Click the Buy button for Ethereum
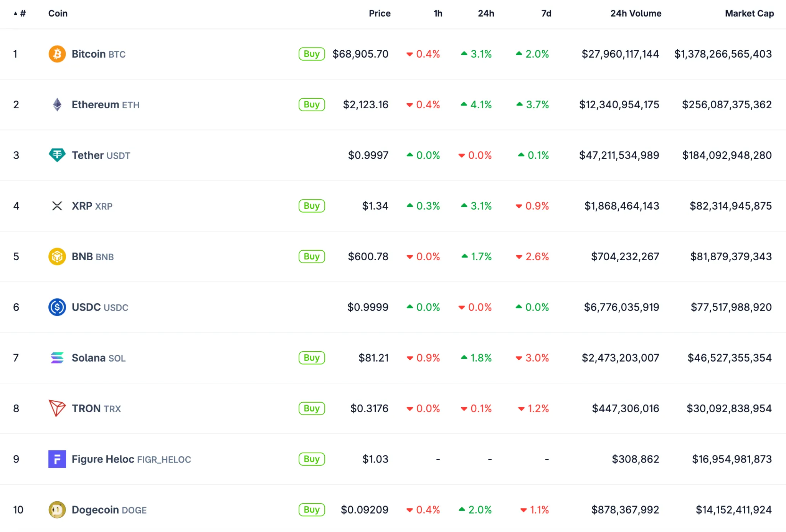 (311, 104)
